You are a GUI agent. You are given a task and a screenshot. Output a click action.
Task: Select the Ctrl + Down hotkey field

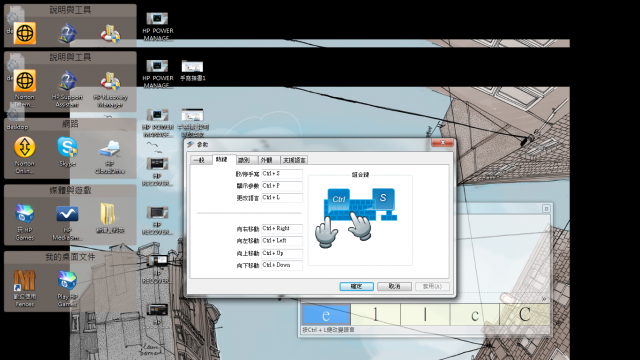coord(282,265)
